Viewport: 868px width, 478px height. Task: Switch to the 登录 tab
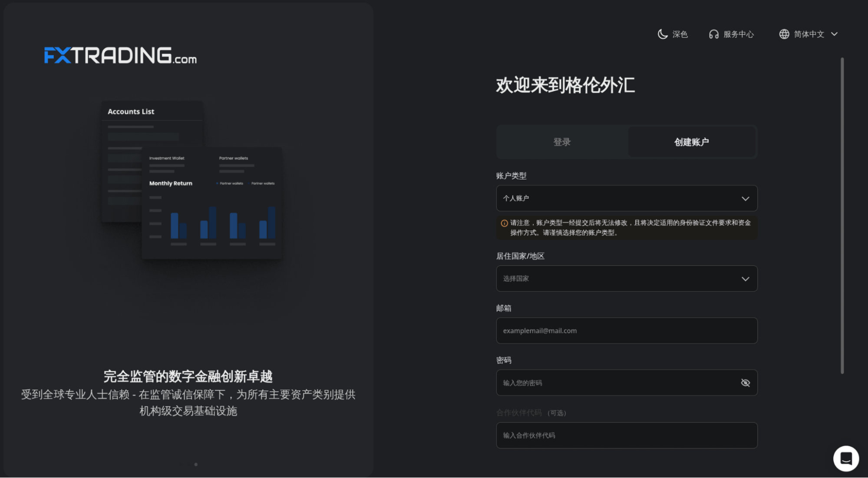coord(562,142)
